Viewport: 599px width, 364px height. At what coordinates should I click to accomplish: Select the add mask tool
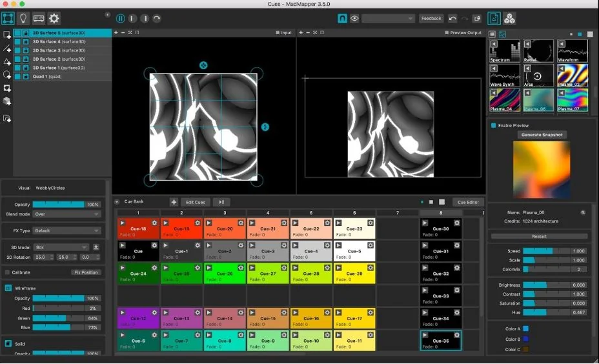click(x=7, y=88)
